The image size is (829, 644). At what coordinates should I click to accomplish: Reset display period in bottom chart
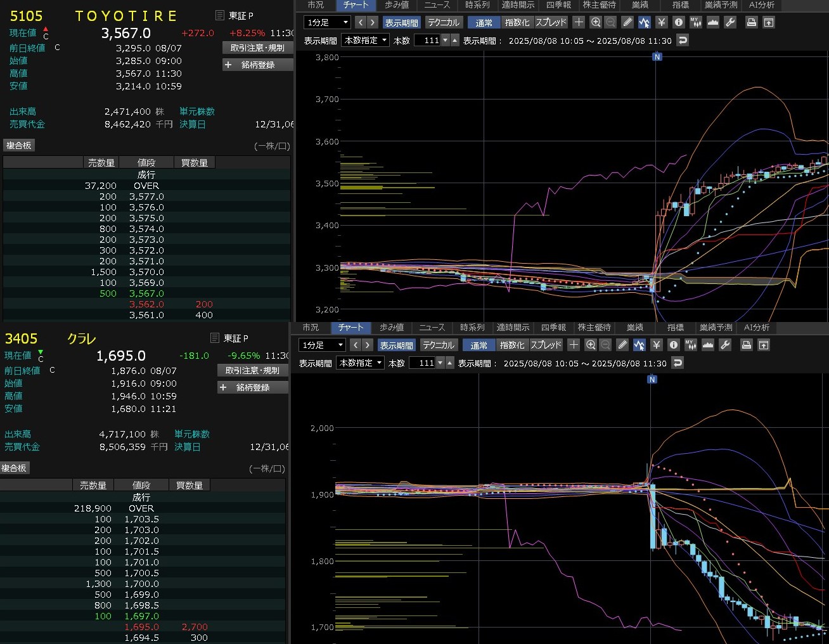pos(678,363)
